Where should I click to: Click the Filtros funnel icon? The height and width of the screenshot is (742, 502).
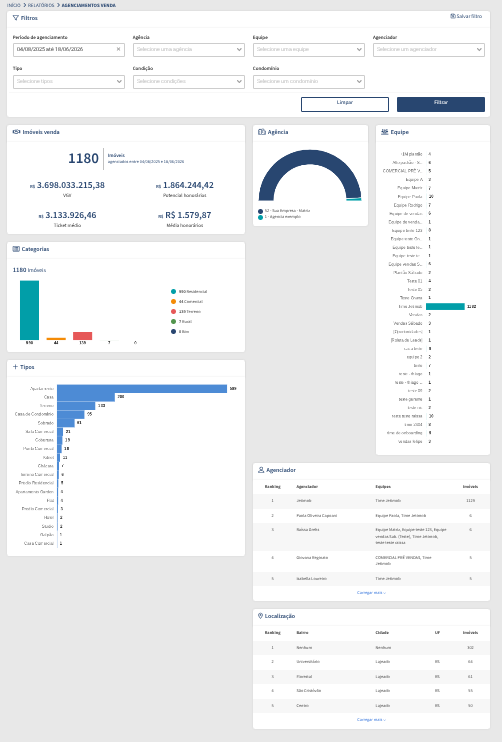coord(16,18)
